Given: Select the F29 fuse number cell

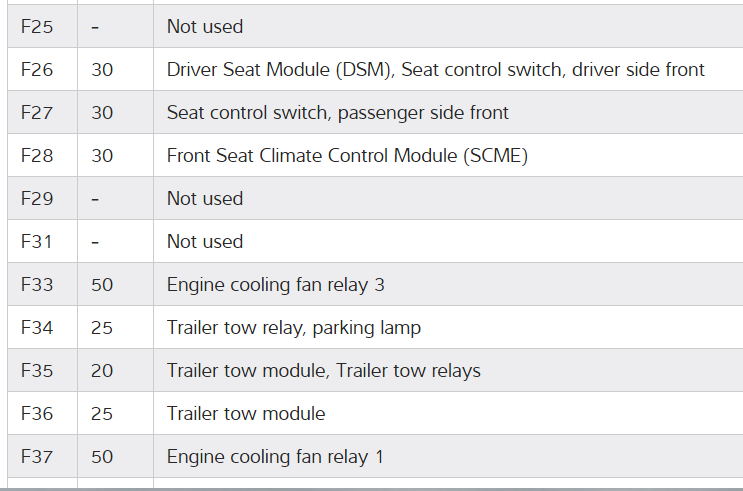Looking at the screenshot, I should (x=37, y=199).
